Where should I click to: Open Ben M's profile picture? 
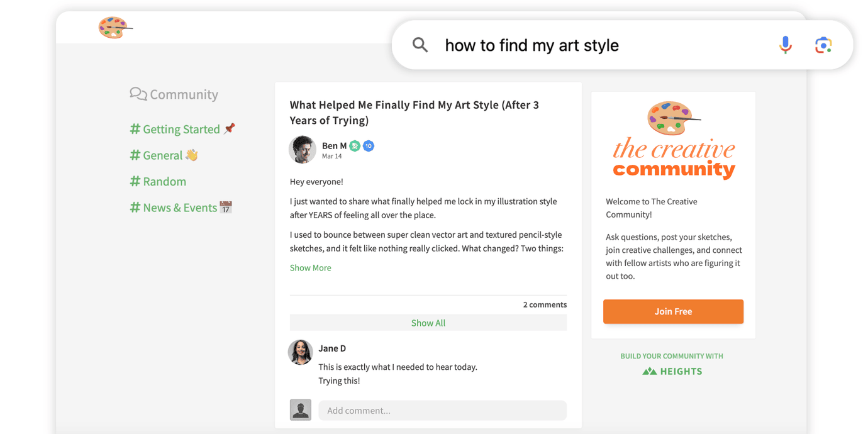(302, 150)
